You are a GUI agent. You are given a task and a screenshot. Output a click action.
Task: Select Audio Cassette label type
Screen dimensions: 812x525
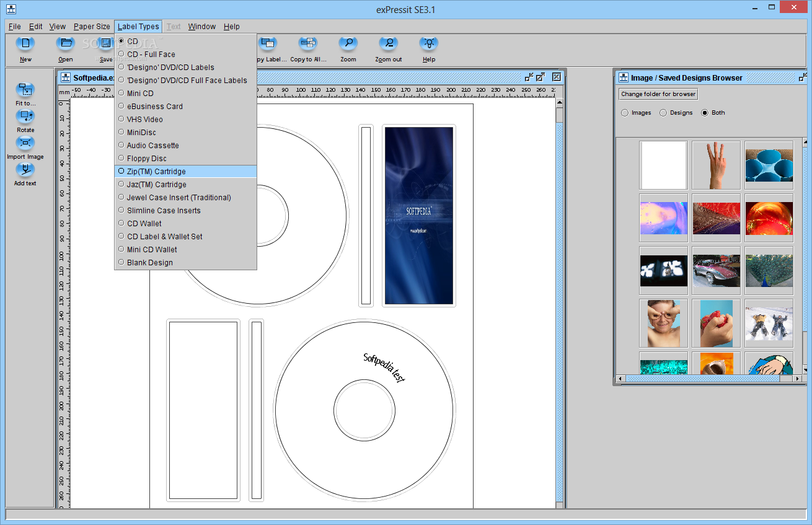[x=185, y=146]
